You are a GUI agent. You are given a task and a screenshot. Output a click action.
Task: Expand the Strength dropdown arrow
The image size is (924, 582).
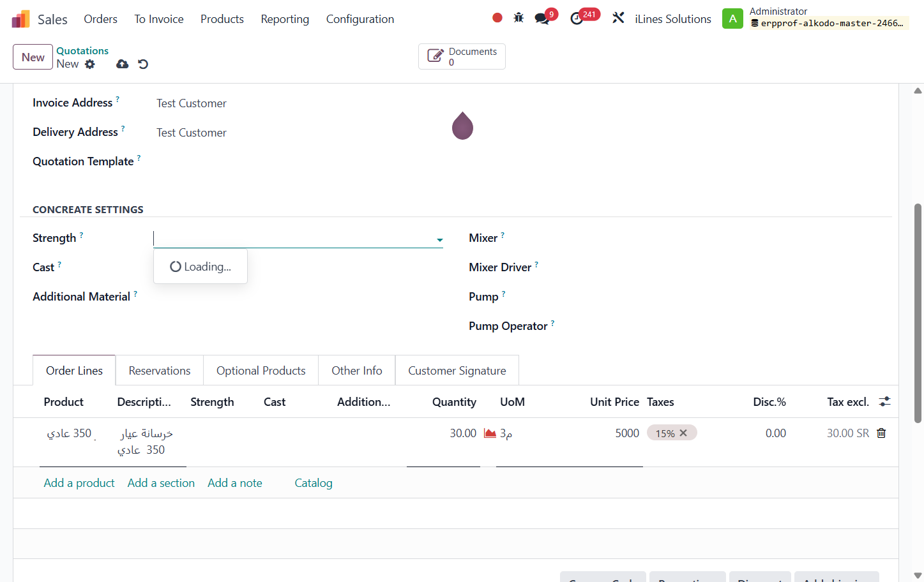point(439,240)
